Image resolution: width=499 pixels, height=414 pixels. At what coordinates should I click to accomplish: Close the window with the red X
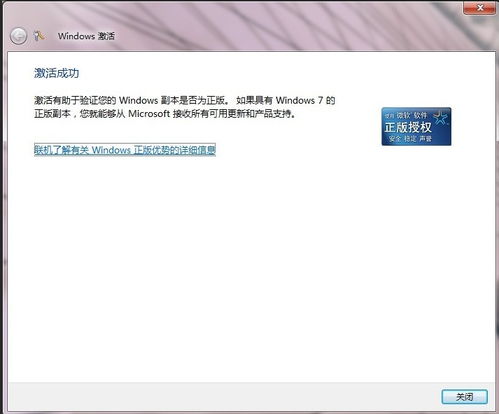coord(480,7)
